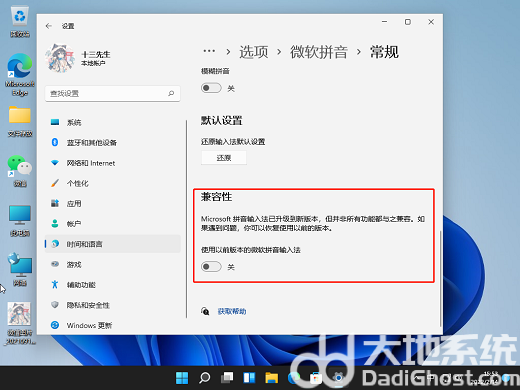Minimize the Settings window
The height and width of the screenshot is (390, 520).
coord(384,22)
